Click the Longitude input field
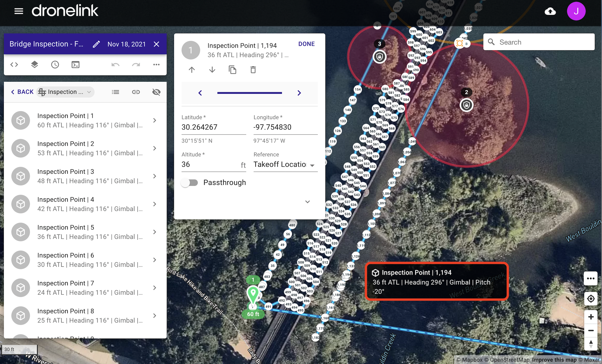This screenshot has width=602, height=364. coord(285,127)
